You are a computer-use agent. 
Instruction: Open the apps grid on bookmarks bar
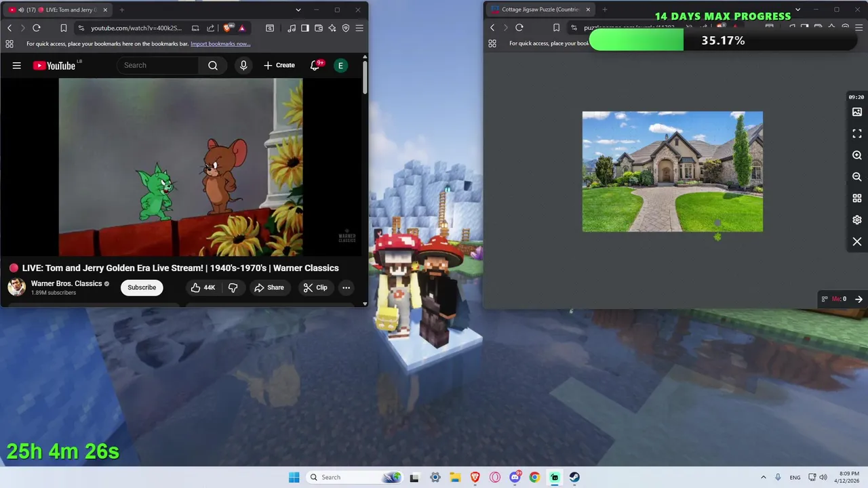tap(9, 43)
